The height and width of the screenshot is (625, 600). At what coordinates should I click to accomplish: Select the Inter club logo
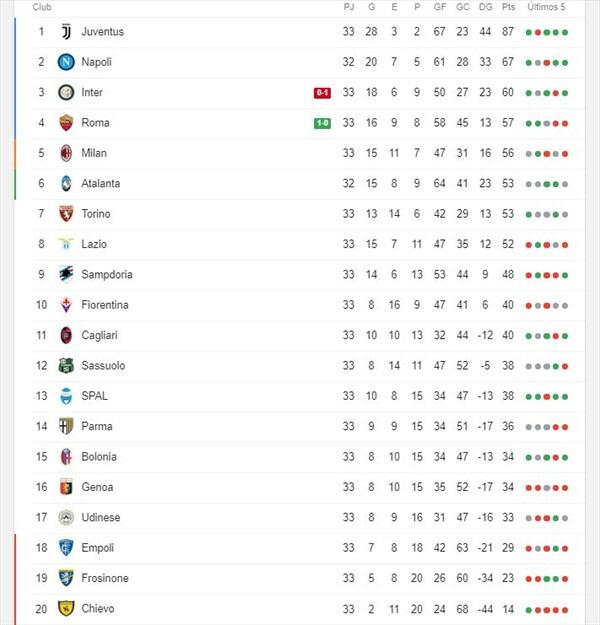click(x=66, y=92)
